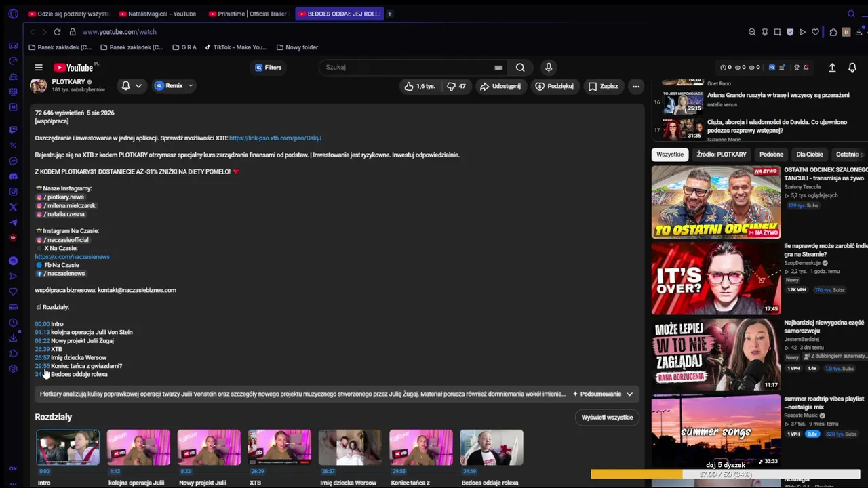This screenshot has height=488, width=868.
Task: Open 'Nowy projekt Julii' chapter thumbnail
Action: 209,447
